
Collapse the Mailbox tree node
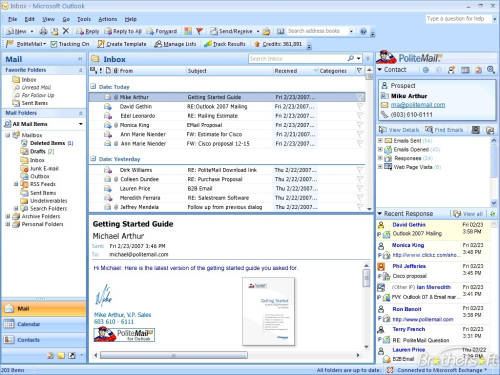click(x=8, y=135)
